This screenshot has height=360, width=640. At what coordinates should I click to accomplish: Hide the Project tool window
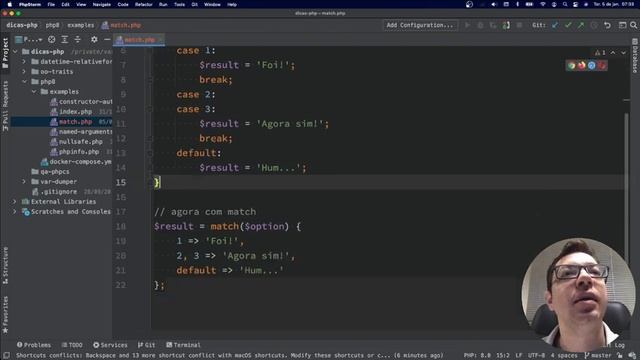107,40
